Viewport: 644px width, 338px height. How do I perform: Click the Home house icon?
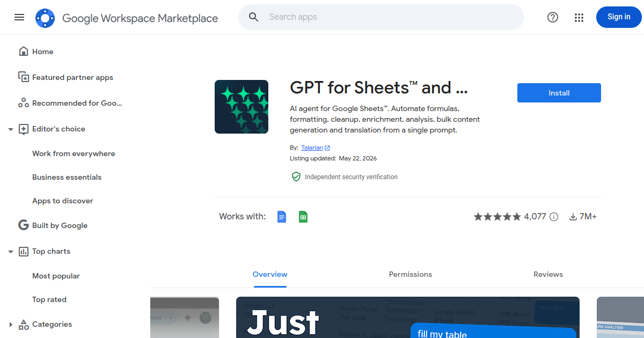24,52
